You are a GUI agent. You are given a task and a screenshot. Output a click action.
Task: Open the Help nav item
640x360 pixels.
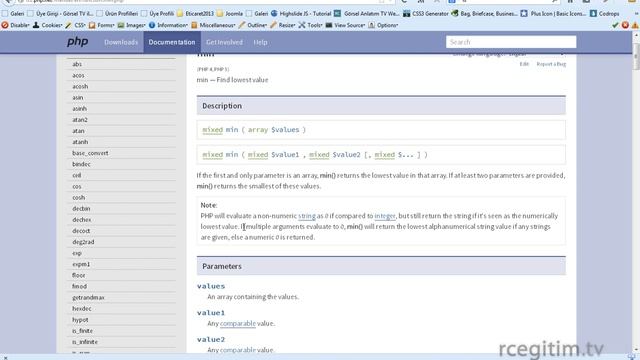260,42
